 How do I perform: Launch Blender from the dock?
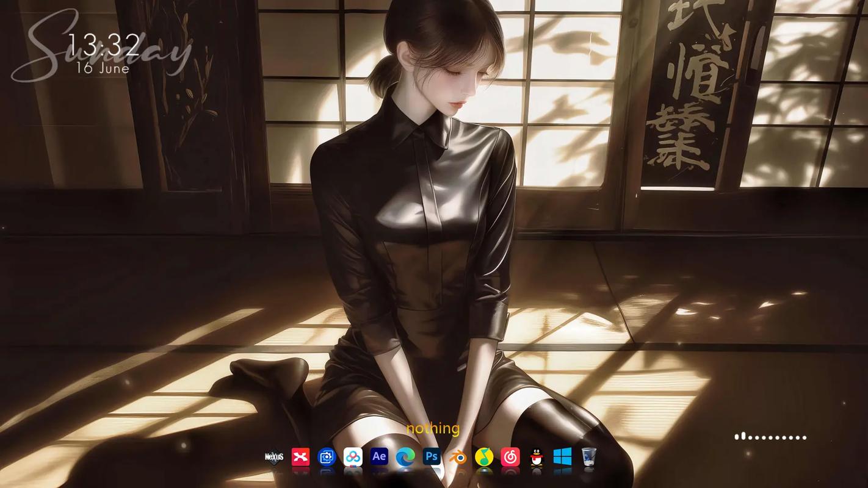(458, 457)
